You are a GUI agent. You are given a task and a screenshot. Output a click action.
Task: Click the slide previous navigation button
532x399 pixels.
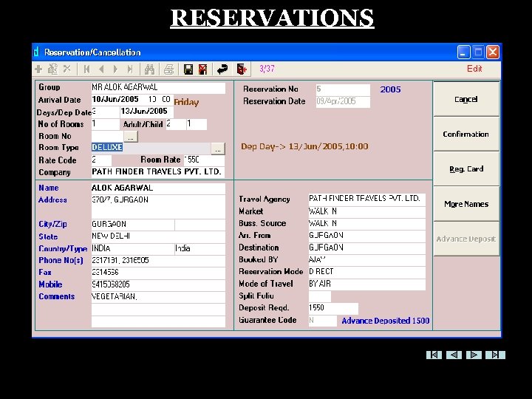click(454, 355)
